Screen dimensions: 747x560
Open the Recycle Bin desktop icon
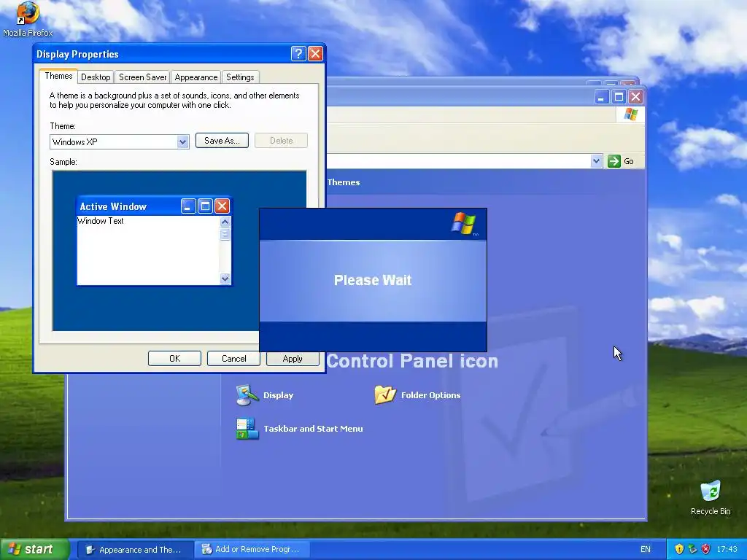(711, 497)
